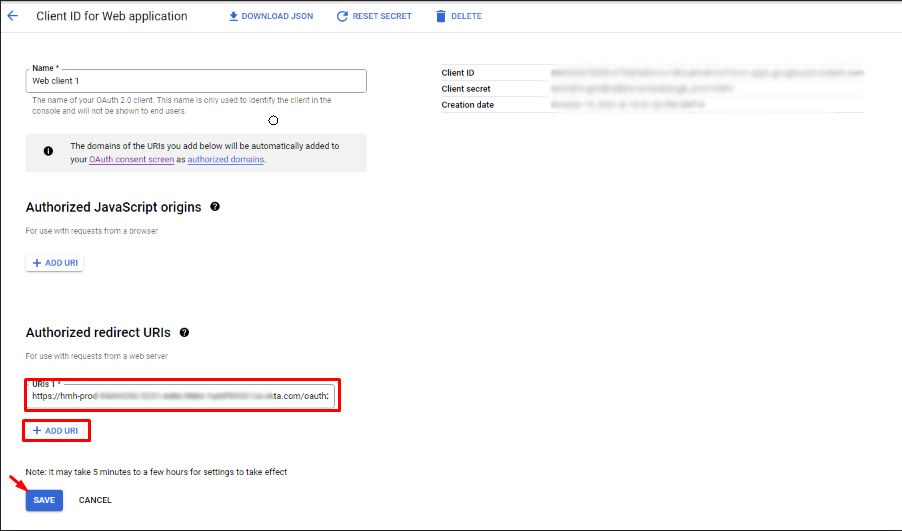The height and width of the screenshot is (531, 902).
Task: Select the Creation date label
Action: (468, 105)
